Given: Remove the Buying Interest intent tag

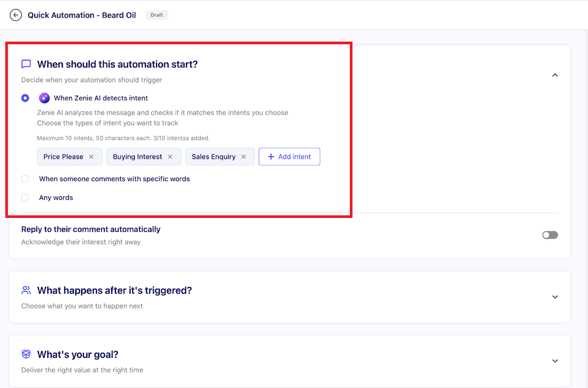Looking at the screenshot, I should tap(170, 157).
